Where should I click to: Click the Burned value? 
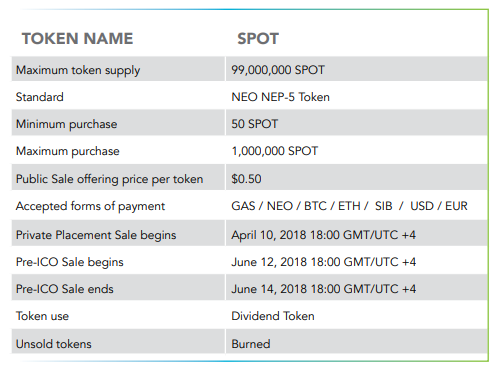pyautogui.click(x=251, y=344)
